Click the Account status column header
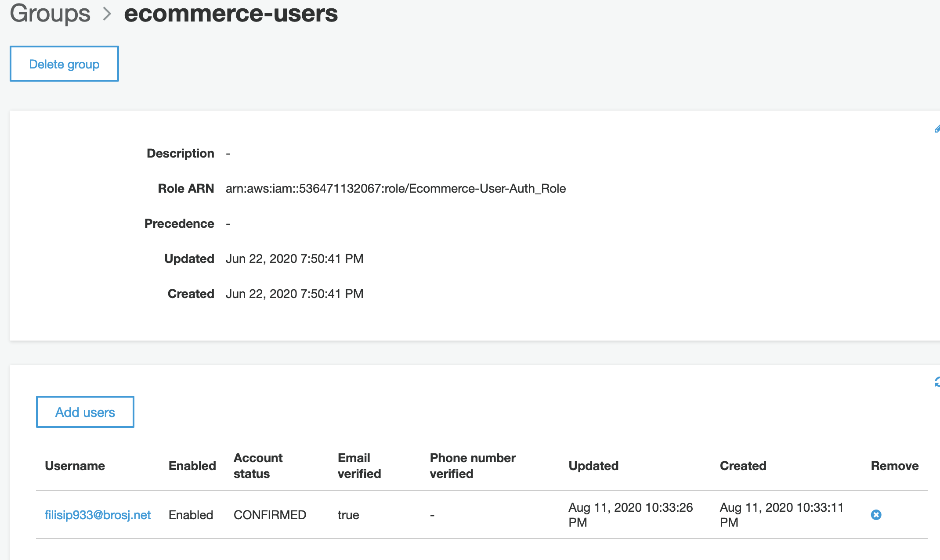 [258, 466]
